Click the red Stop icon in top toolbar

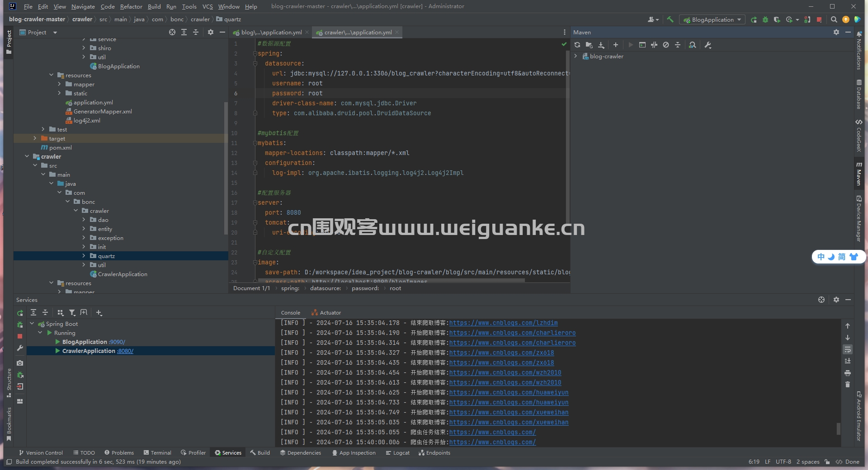(819, 19)
